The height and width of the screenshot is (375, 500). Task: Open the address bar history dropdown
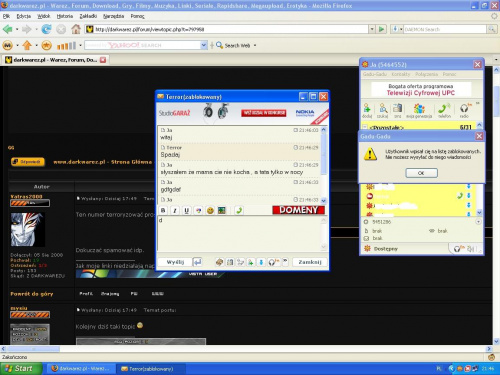[x=372, y=29]
